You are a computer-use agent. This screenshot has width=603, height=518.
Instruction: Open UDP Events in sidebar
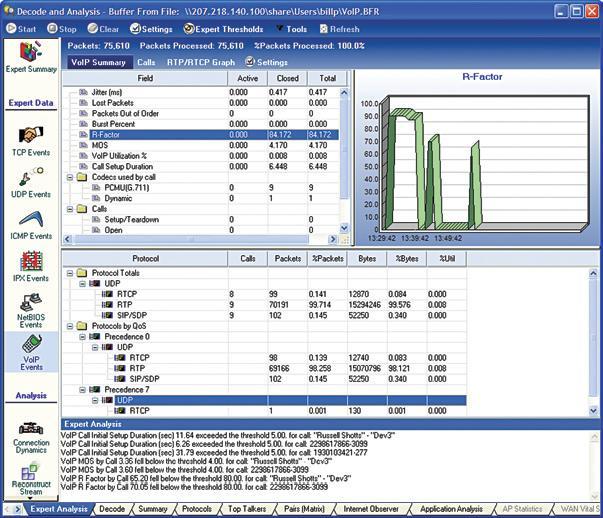coord(31,183)
